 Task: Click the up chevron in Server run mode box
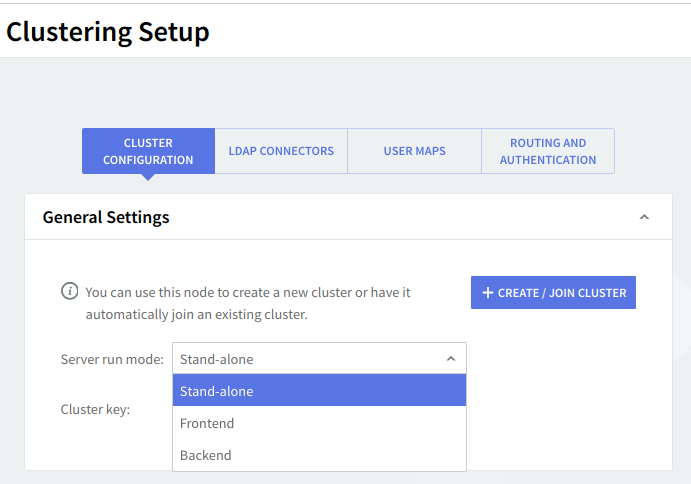pos(450,359)
